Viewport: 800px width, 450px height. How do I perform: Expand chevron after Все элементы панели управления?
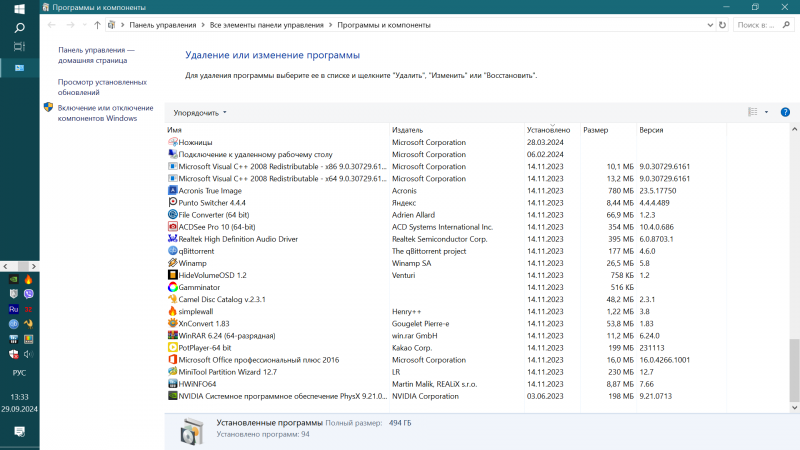coord(331,24)
